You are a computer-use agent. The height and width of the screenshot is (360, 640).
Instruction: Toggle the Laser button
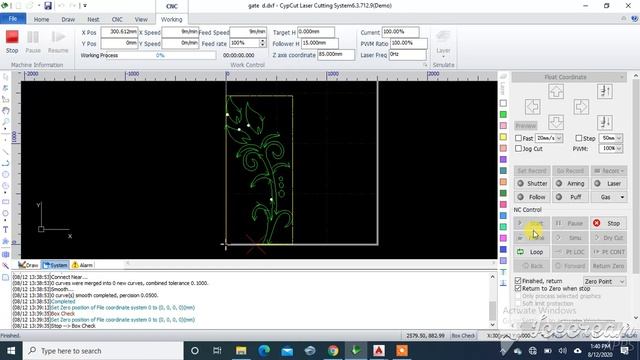(x=609, y=184)
